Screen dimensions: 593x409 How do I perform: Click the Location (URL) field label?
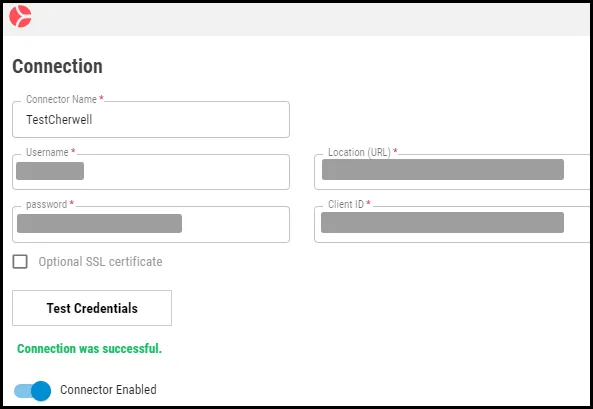(359, 152)
